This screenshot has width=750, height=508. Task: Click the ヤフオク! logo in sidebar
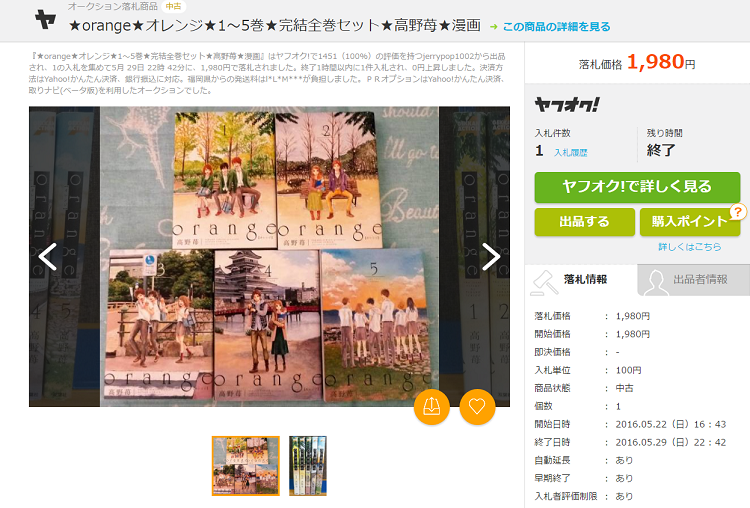(x=567, y=104)
